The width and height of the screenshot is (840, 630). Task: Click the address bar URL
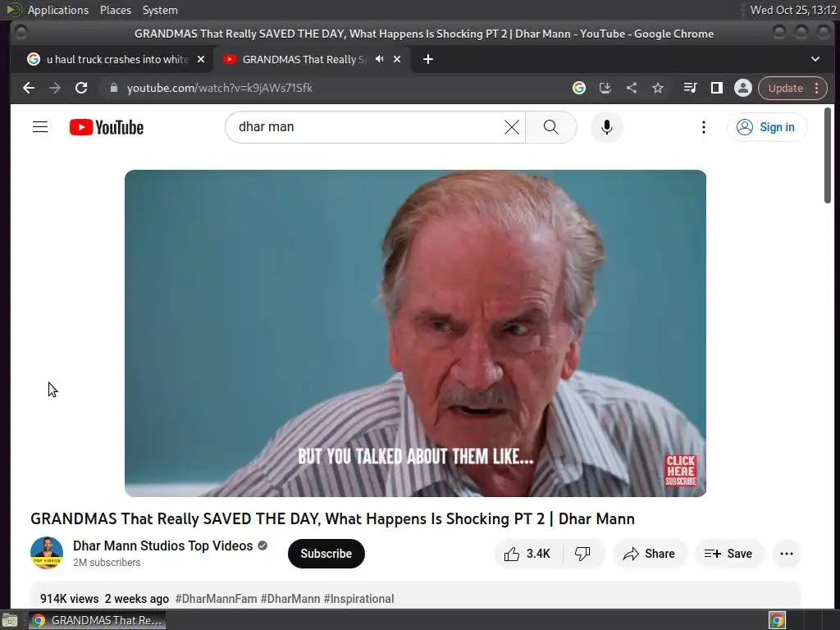coord(220,88)
